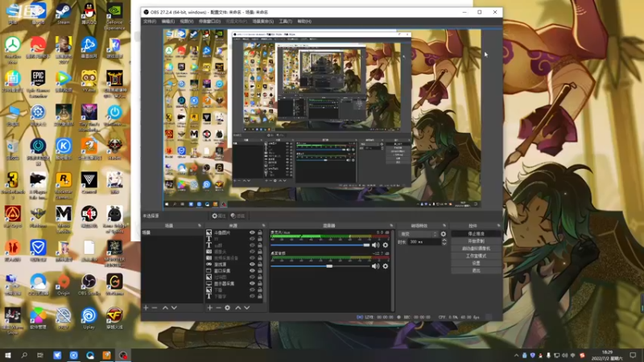The image size is (644, 362).
Task: Open source properties gear below the Sources list
Action: tap(228, 307)
